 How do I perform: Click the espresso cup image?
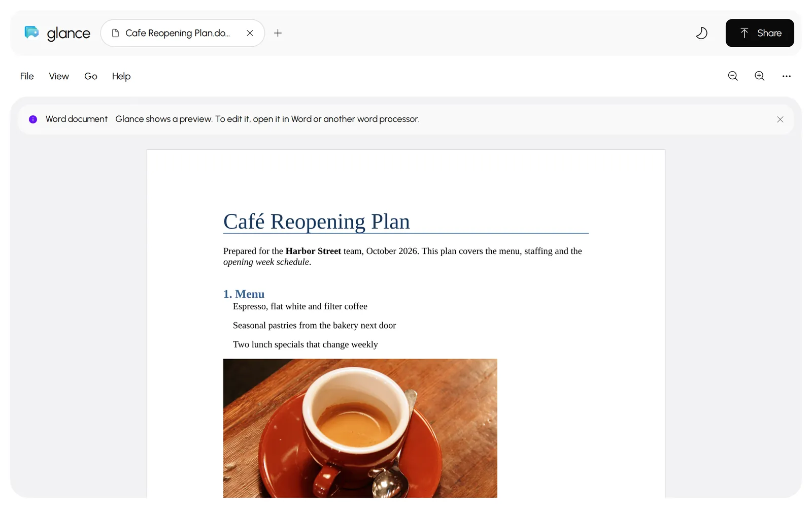click(x=360, y=428)
